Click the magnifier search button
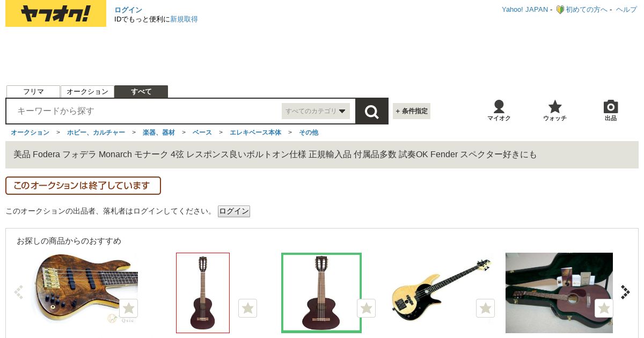The width and height of the screenshot is (644, 338). click(x=372, y=111)
